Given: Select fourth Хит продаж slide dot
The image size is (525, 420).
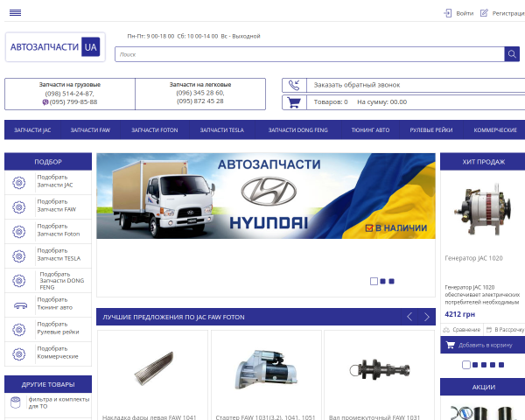Looking at the screenshot, I should [493, 365].
